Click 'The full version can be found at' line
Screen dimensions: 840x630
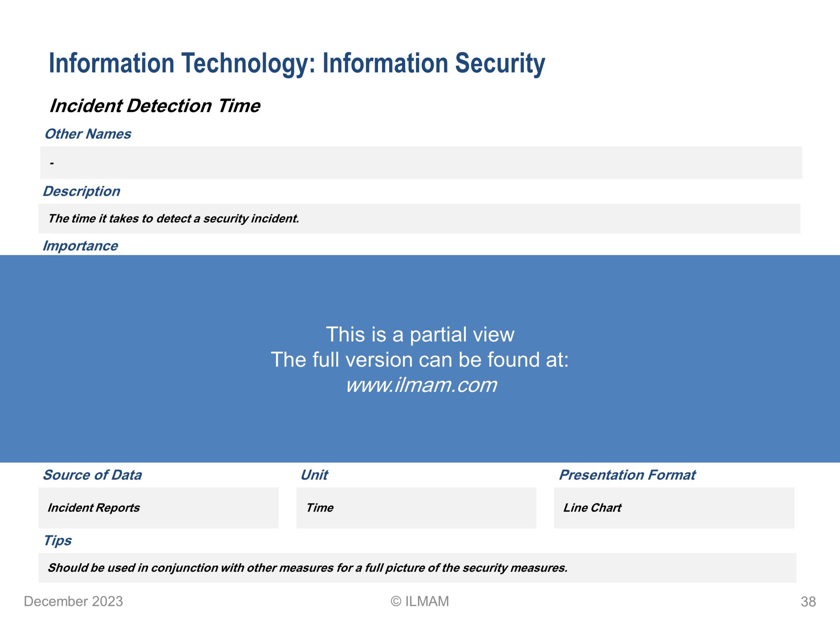[x=420, y=360]
